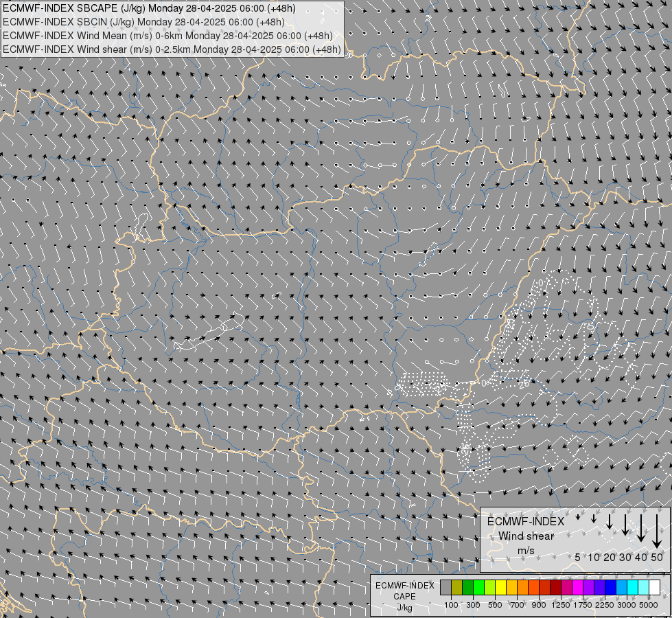This screenshot has width=672, height=618.
Task: Click the 'm/s' unit label in the shear legend
Action: click(x=526, y=550)
